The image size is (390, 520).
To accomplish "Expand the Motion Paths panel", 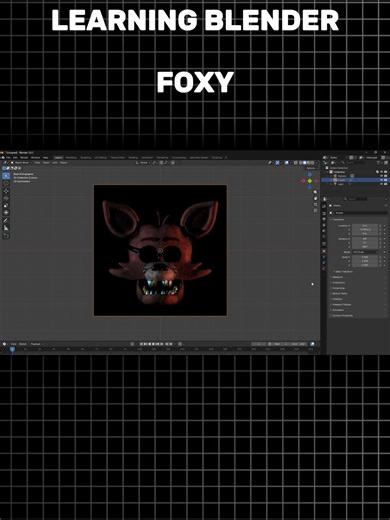I will (x=339, y=293).
